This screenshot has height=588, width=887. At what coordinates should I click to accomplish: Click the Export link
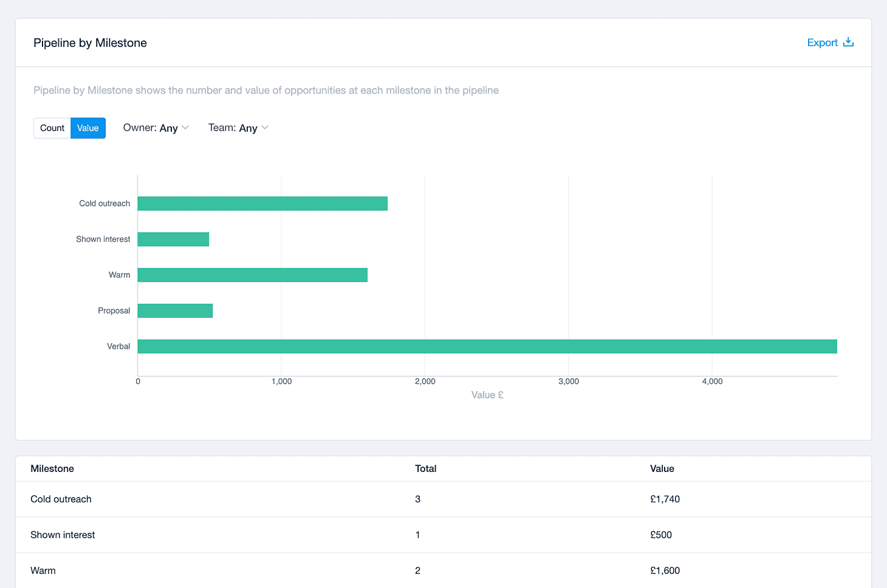point(830,43)
